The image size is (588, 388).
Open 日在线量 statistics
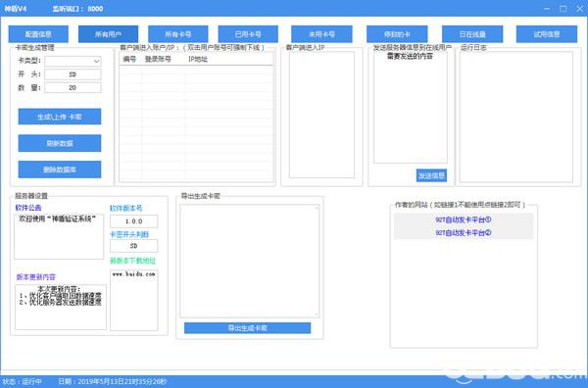472,34
